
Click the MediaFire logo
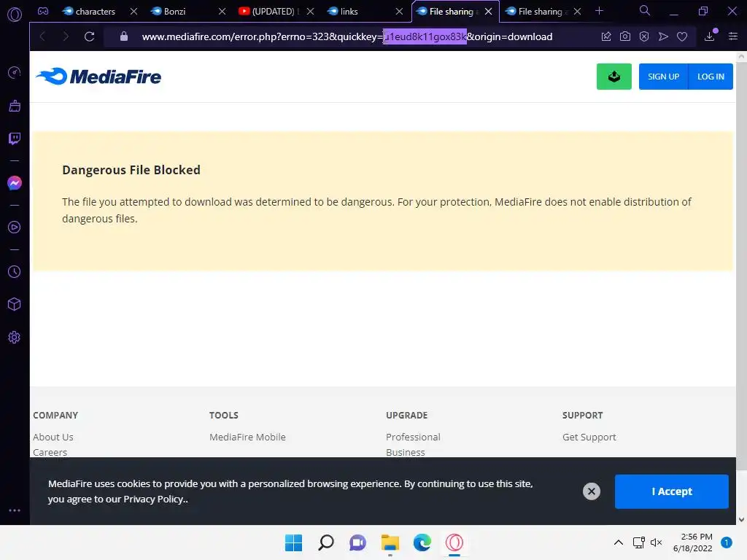(x=98, y=76)
